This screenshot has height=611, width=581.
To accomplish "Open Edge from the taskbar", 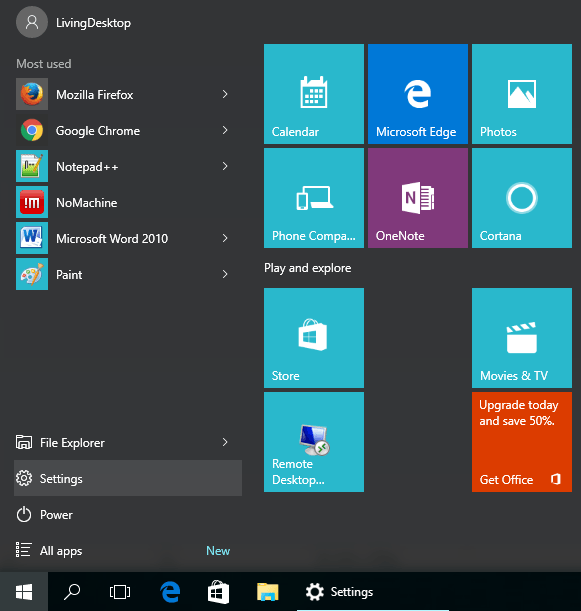I will [x=170, y=592].
